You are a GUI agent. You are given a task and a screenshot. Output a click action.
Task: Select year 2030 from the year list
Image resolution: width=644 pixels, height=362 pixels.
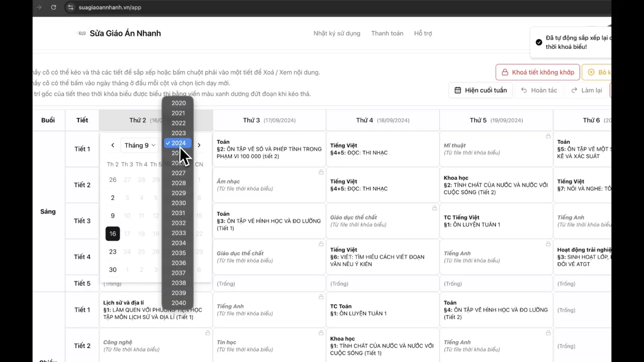(178, 203)
